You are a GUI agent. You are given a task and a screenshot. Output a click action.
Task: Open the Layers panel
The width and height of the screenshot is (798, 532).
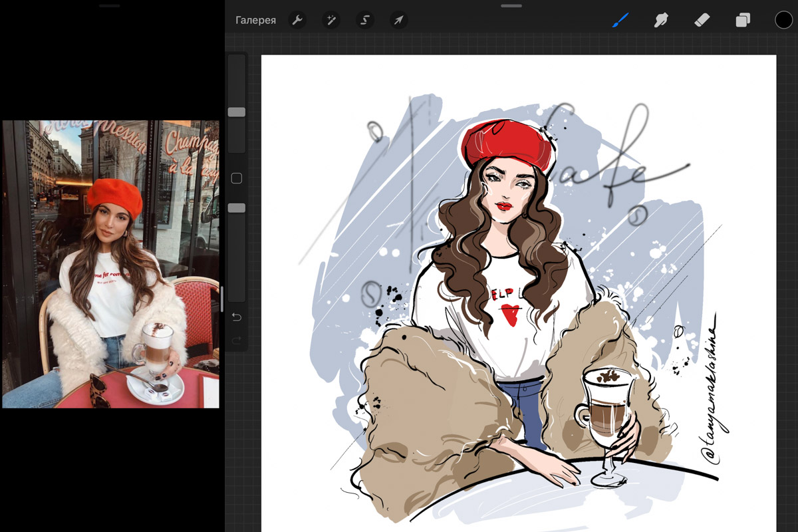point(743,20)
